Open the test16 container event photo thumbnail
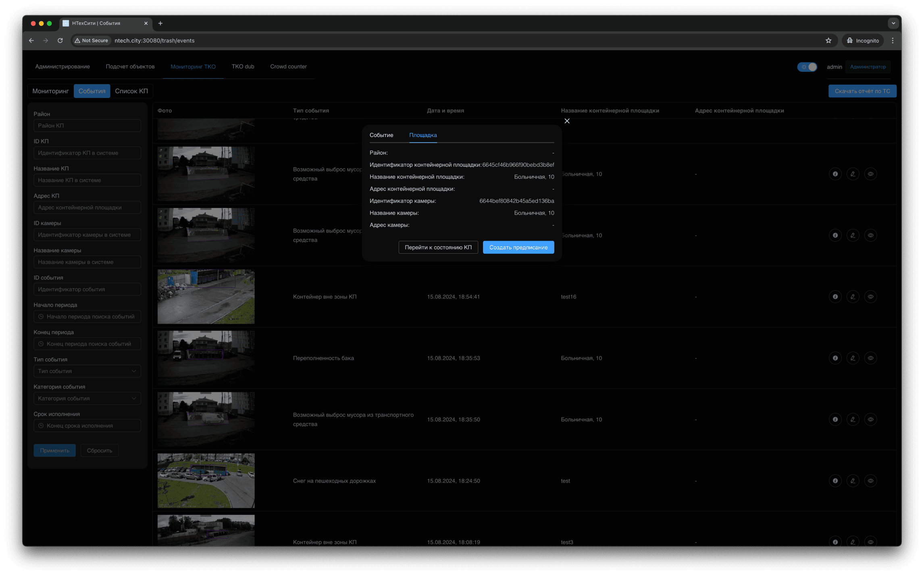Screen dimensions: 924x576 click(206, 297)
